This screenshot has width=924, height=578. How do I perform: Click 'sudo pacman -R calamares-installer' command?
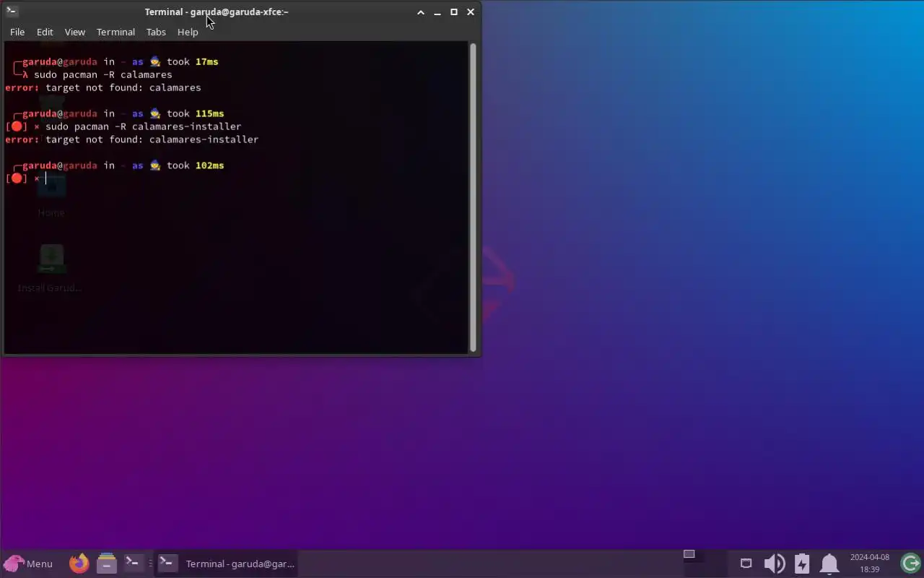pyautogui.click(x=143, y=126)
